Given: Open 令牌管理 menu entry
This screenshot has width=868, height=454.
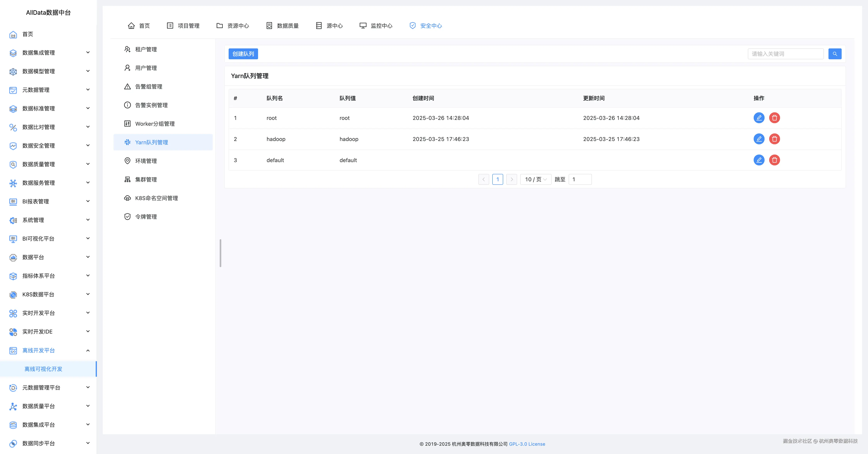Looking at the screenshot, I should coord(146,217).
